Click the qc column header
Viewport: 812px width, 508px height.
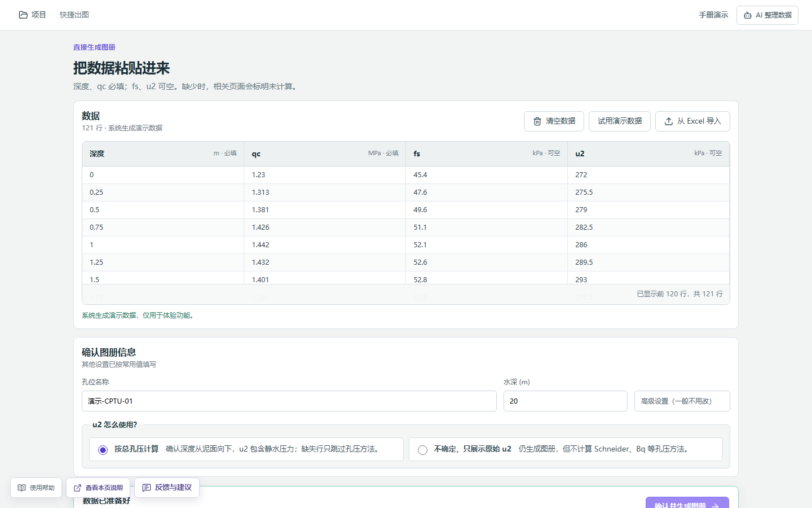click(x=325, y=154)
